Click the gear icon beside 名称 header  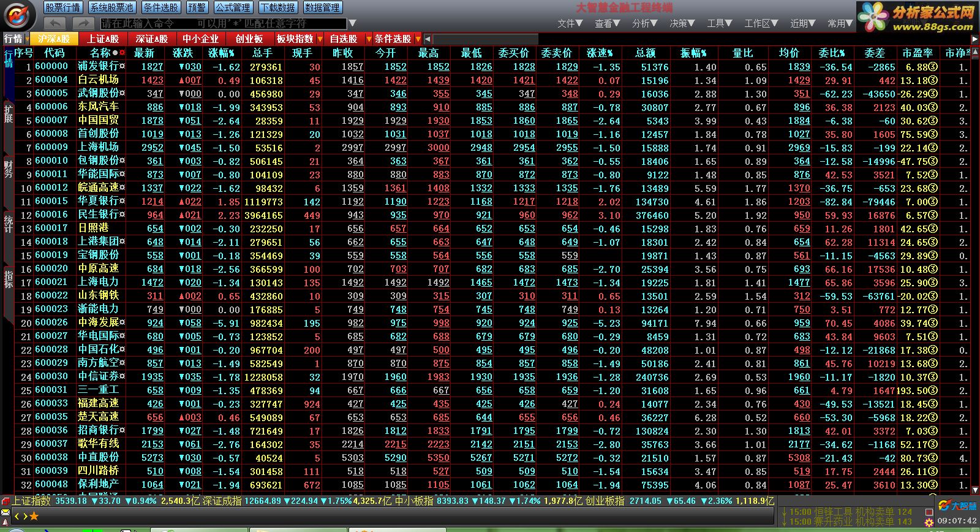point(123,53)
